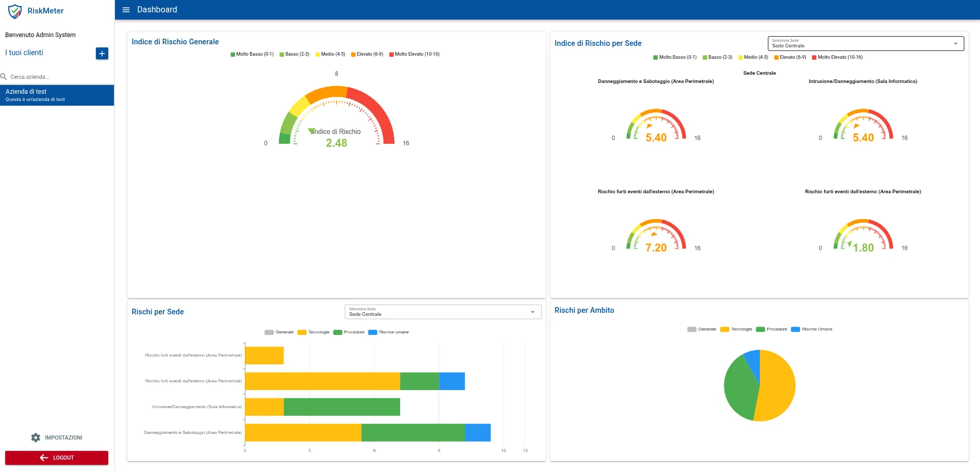Click the search magnifier icon

point(4,77)
